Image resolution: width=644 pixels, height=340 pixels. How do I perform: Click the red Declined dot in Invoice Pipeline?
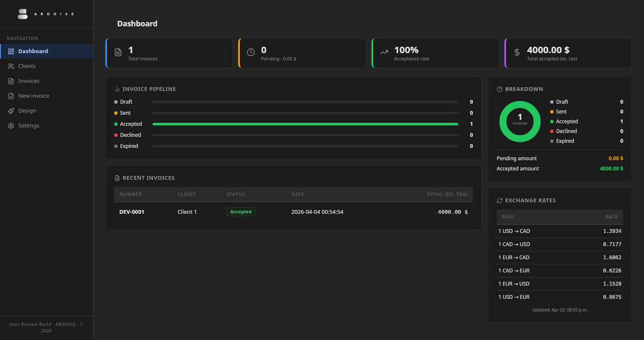pos(116,135)
